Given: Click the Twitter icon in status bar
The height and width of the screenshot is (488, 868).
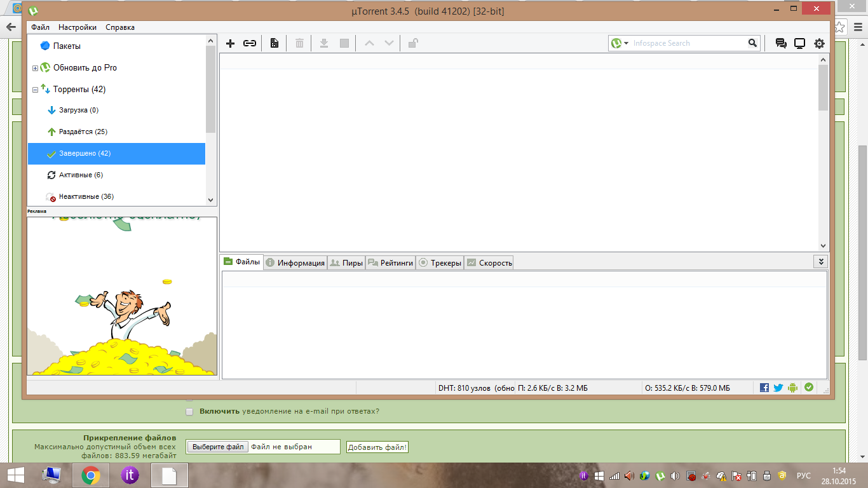Looking at the screenshot, I should coord(778,388).
